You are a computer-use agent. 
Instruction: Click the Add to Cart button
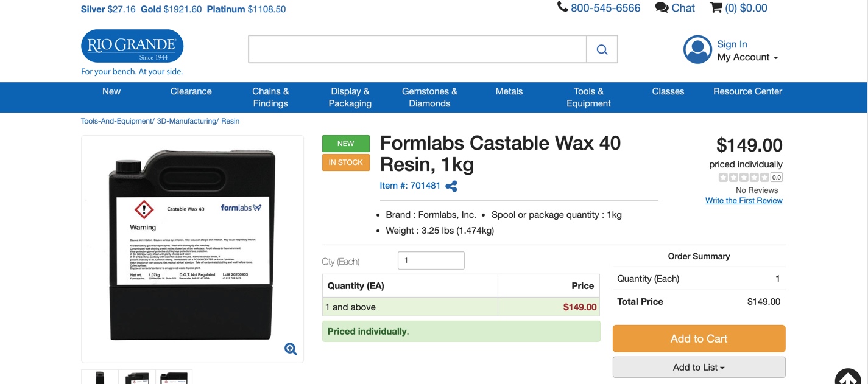[699, 339]
